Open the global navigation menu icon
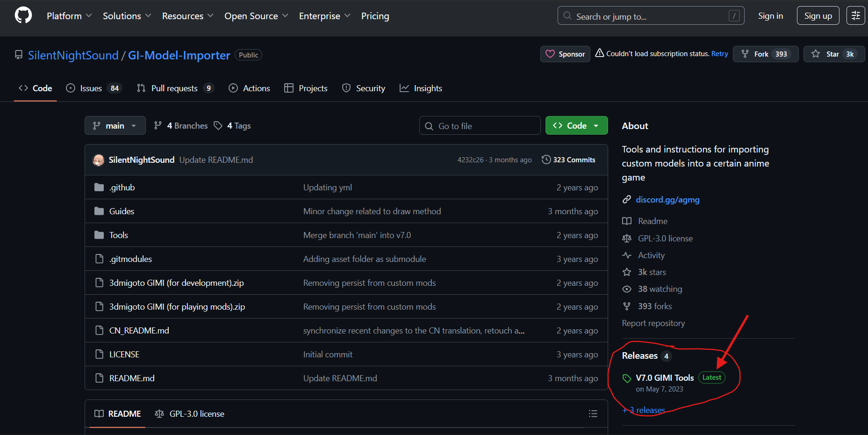868x435 pixels. (x=855, y=15)
